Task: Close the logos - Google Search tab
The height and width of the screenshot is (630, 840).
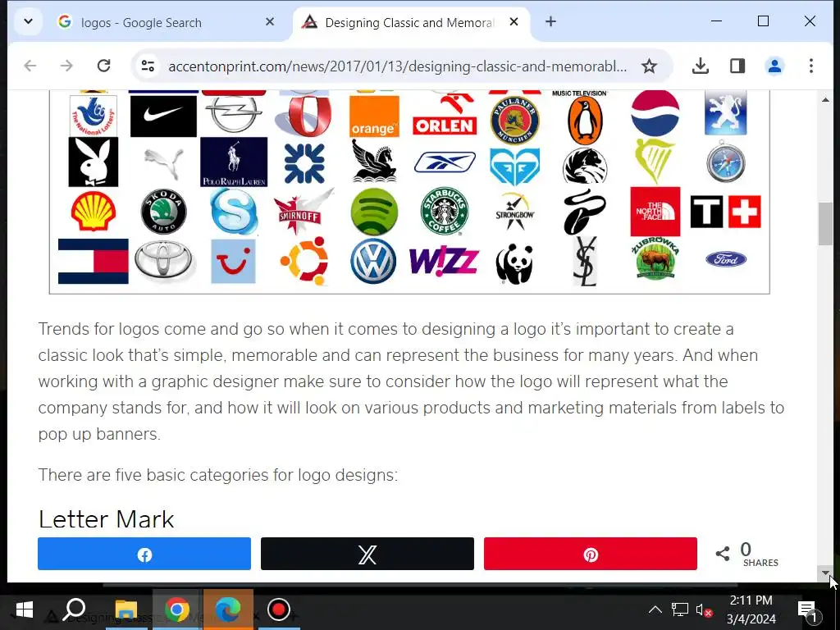Action: pyautogui.click(x=269, y=21)
